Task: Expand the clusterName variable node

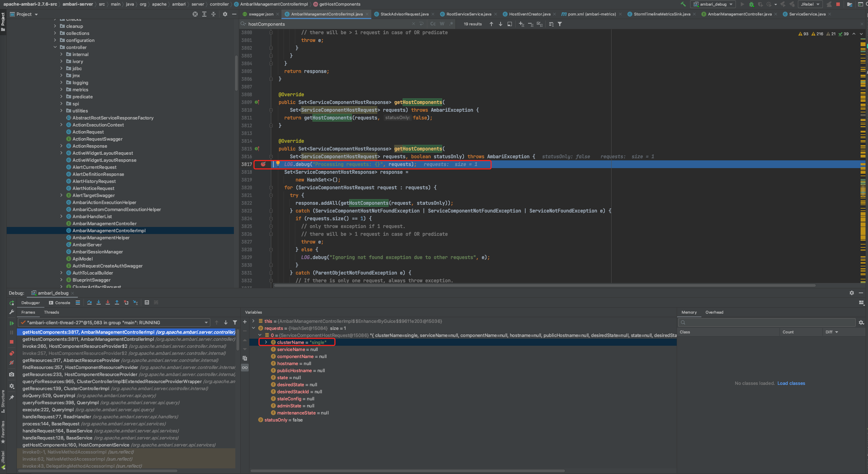Action: coord(266,342)
